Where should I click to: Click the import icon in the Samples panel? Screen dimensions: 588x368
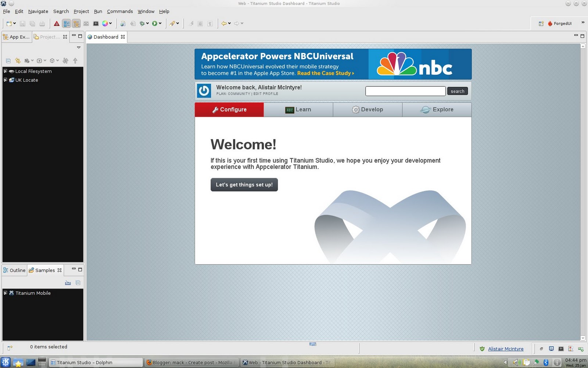68,283
